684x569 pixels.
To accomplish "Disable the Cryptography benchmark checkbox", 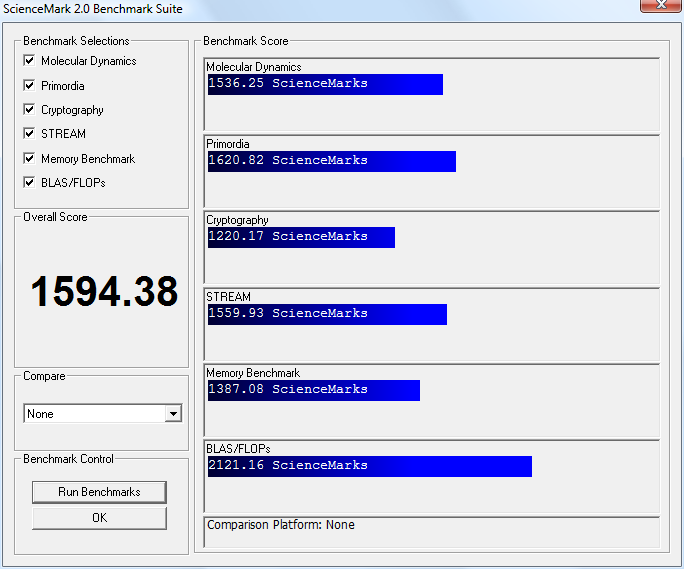I will (x=29, y=109).
